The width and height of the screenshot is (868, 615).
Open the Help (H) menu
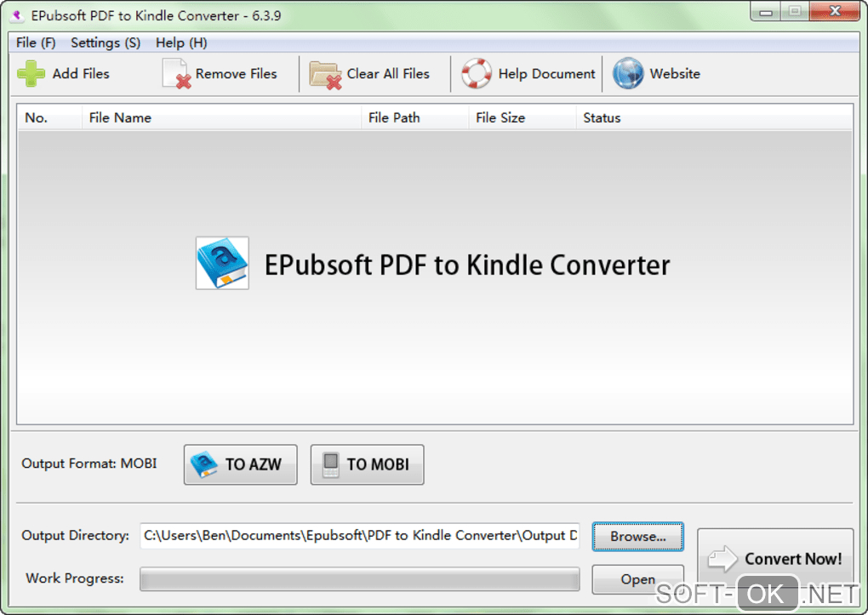181,43
